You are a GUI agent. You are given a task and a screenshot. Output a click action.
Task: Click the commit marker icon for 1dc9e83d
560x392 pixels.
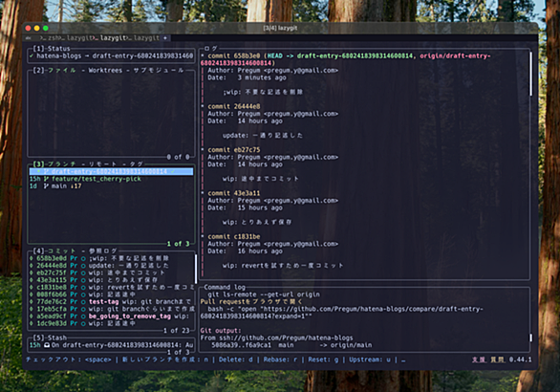[x=32, y=323]
